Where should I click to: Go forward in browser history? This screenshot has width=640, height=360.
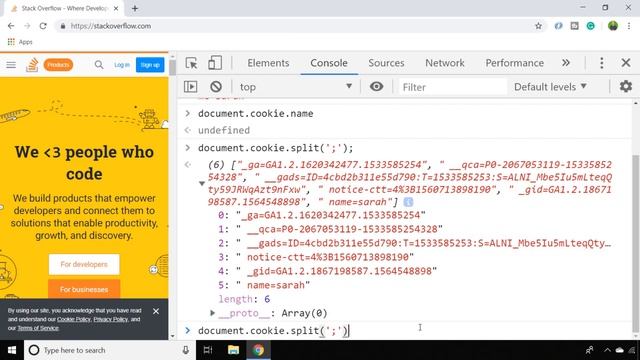click(x=27, y=26)
